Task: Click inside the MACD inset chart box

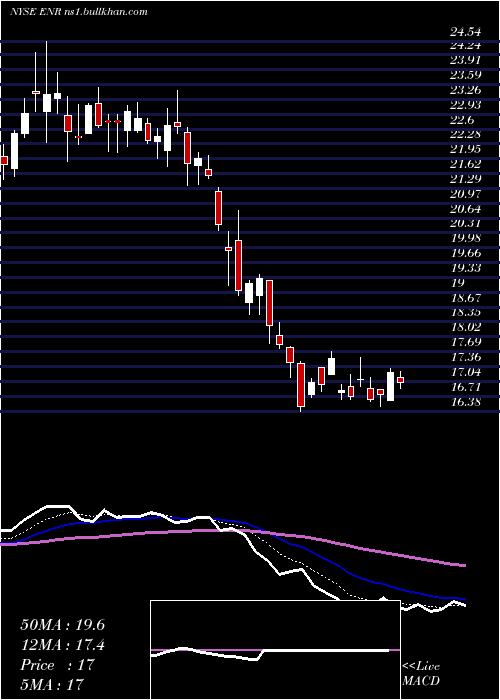Action: [275, 650]
